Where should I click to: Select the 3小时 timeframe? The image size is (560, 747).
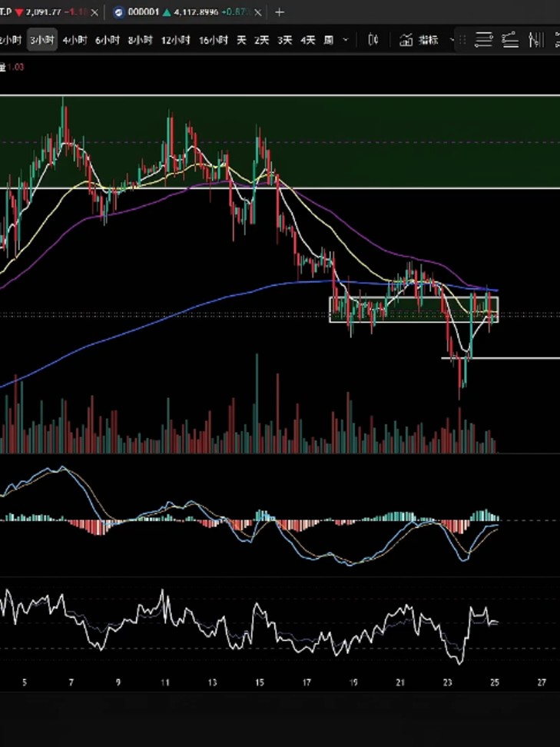pyautogui.click(x=42, y=41)
